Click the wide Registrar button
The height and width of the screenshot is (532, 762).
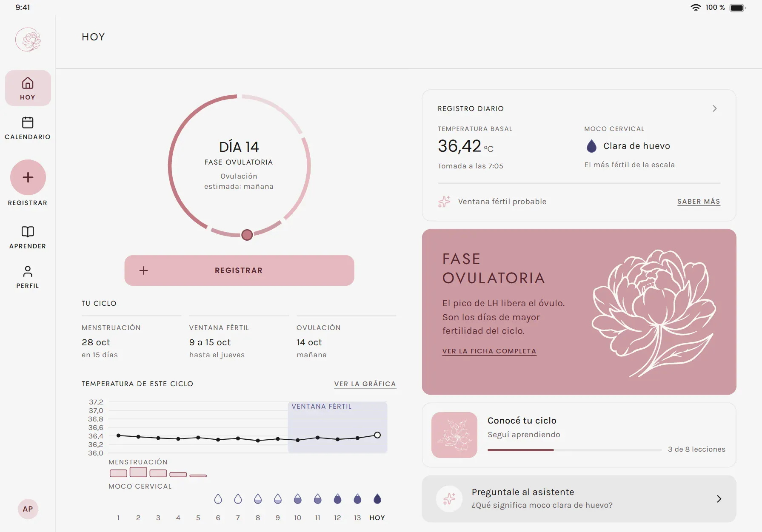tap(239, 270)
